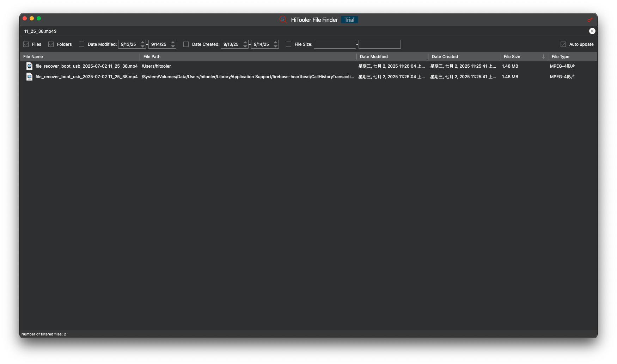Image resolution: width=617 pixels, height=364 pixels.
Task: Click the minimum File Size input box
Action: click(335, 44)
